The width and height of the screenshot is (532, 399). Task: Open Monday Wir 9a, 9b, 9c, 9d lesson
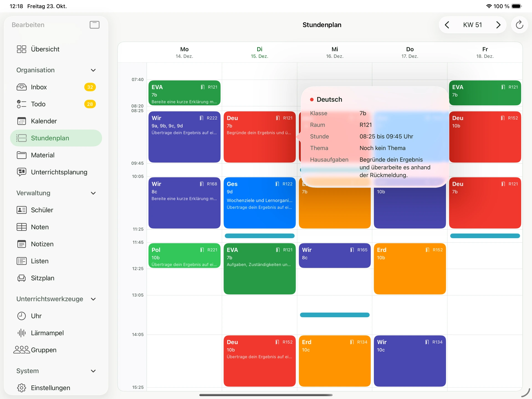tap(184, 137)
